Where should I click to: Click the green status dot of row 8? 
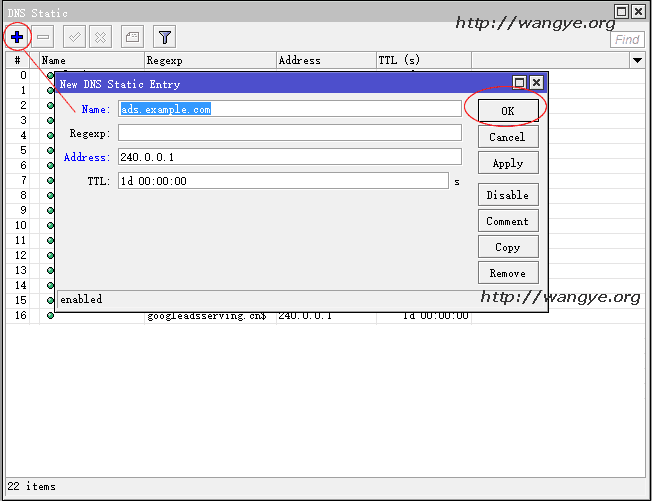click(50, 195)
